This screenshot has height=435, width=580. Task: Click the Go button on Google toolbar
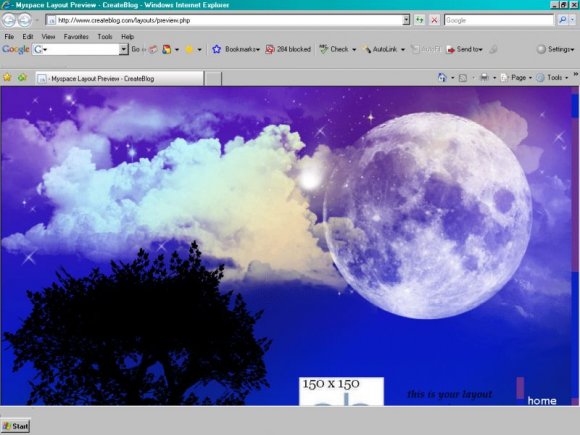(x=135, y=49)
